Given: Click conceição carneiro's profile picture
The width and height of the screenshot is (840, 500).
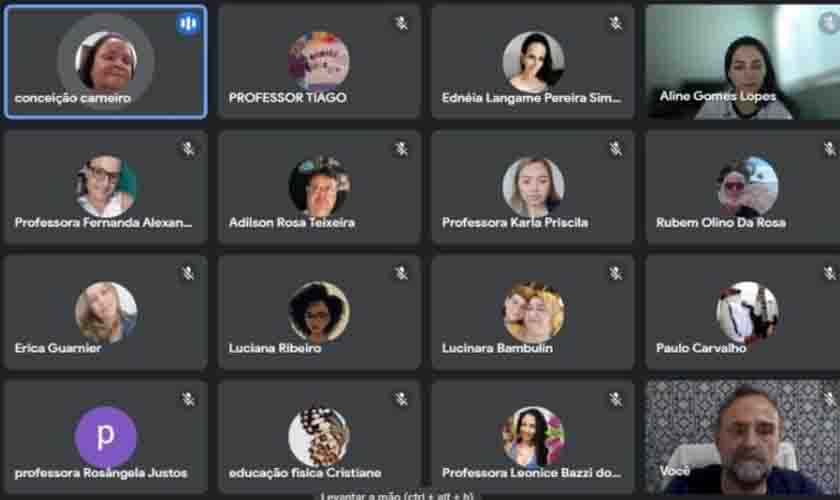Looking at the screenshot, I should pos(106,61).
